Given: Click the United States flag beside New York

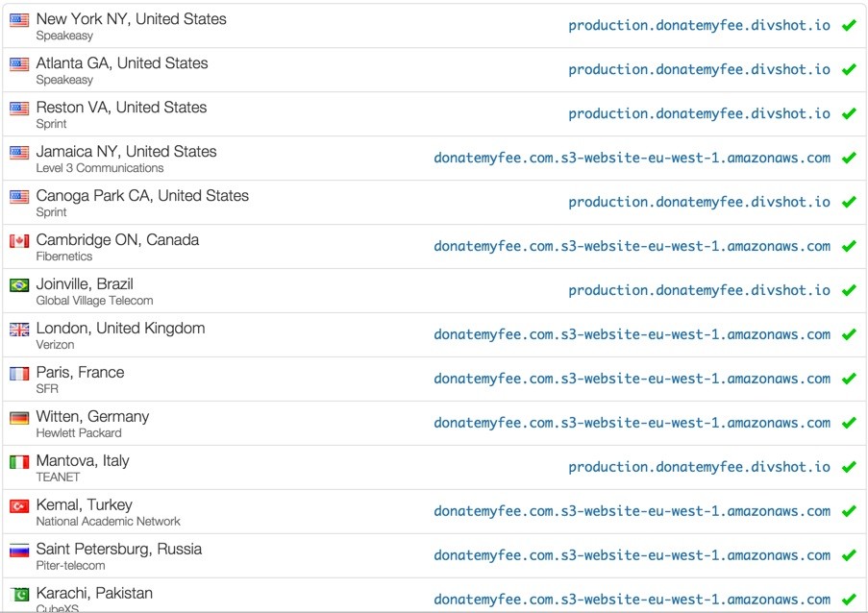Looking at the screenshot, I should click(x=19, y=20).
